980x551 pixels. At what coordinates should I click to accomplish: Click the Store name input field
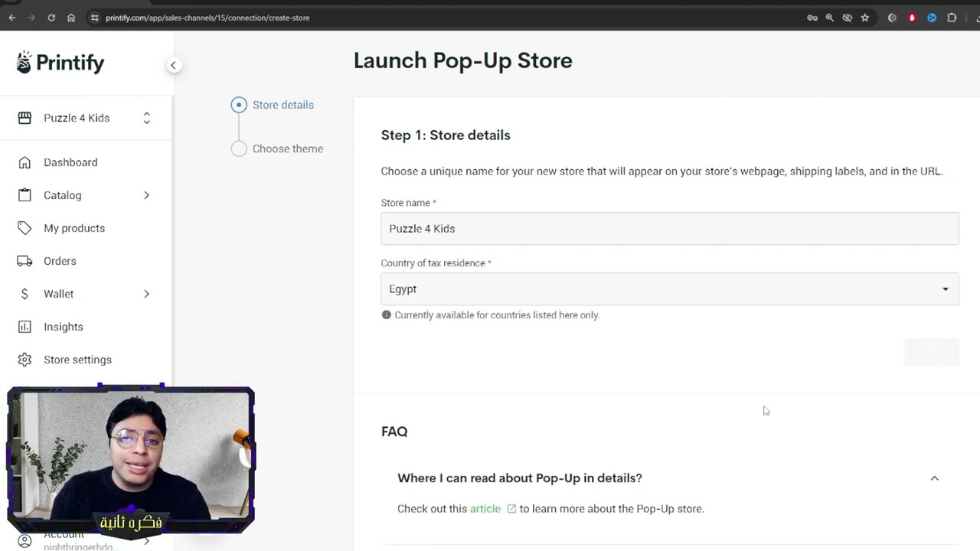pos(670,229)
